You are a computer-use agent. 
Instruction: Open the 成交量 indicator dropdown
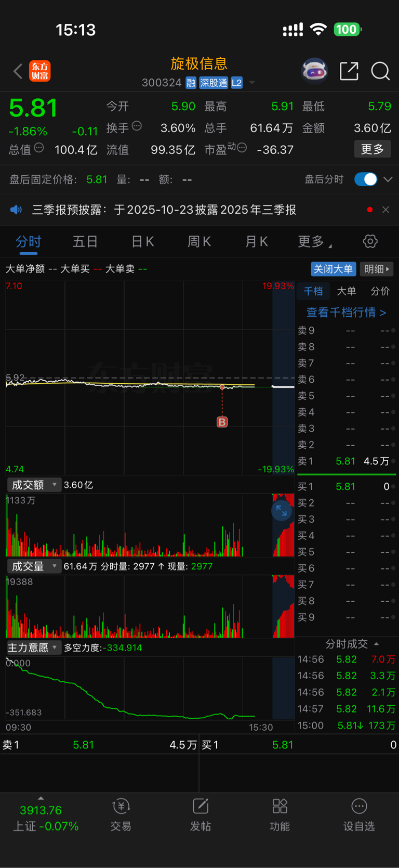point(34,566)
